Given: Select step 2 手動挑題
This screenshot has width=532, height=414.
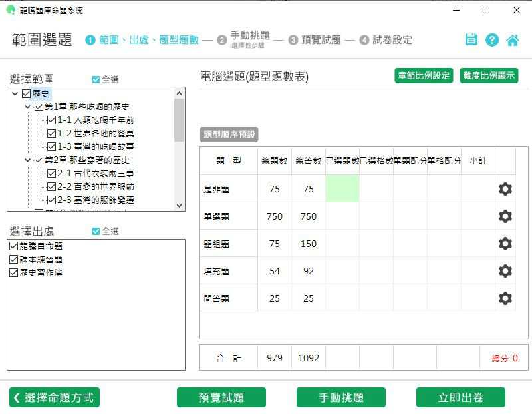Looking at the screenshot, I should click(x=243, y=40).
